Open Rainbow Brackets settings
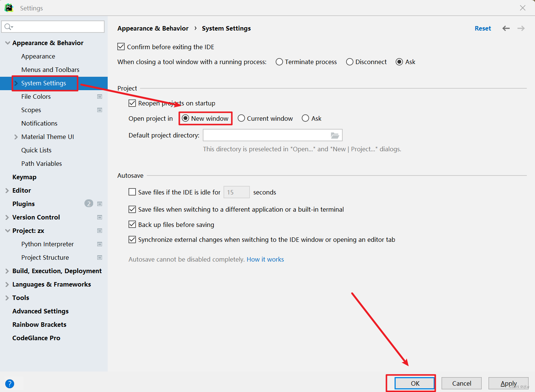The width and height of the screenshot is (535, 392). [39, 325]
